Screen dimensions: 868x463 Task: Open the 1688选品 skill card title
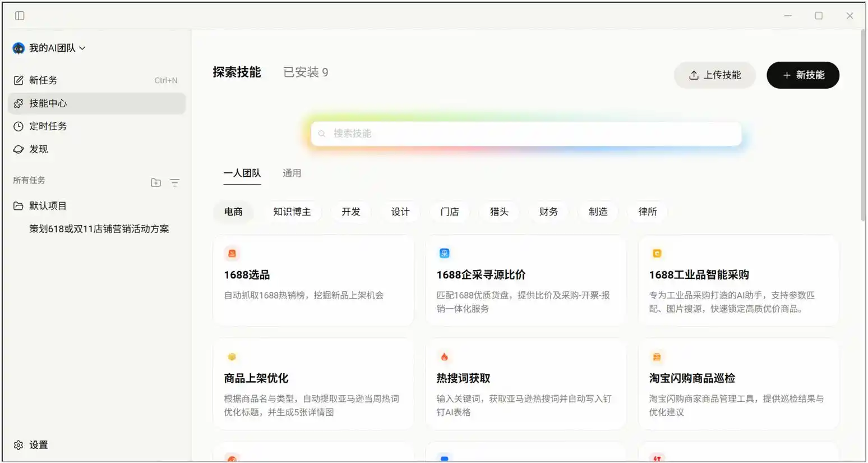247,275
